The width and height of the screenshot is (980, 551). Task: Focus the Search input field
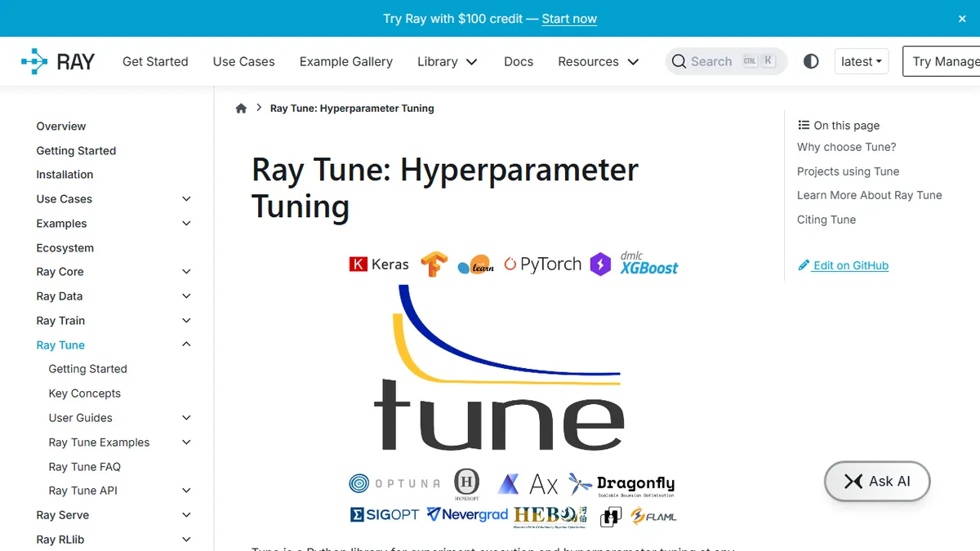click(726, 61)
